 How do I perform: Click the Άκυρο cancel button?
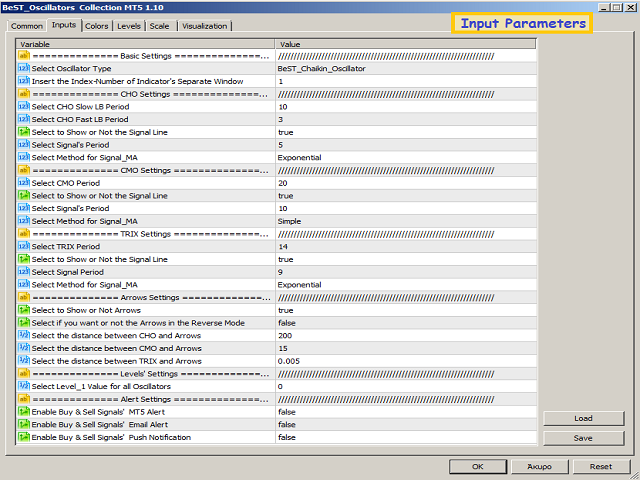click(x=539, y=467)
